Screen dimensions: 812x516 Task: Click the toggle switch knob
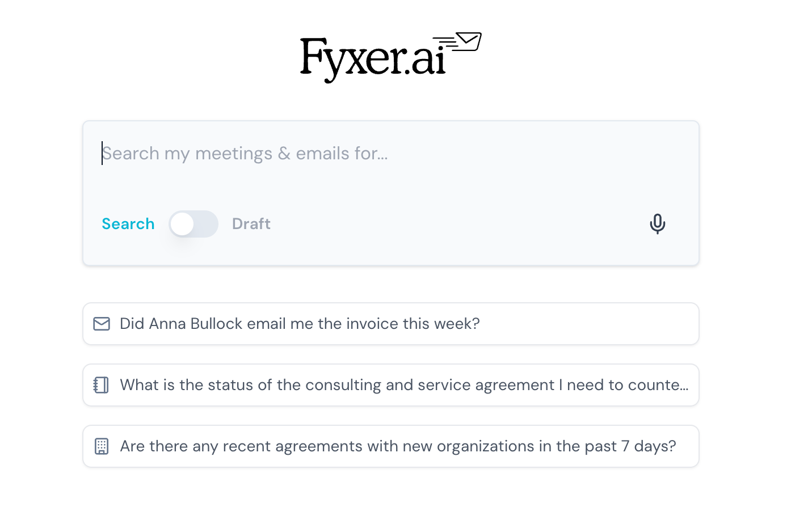[x=182, y=224]
